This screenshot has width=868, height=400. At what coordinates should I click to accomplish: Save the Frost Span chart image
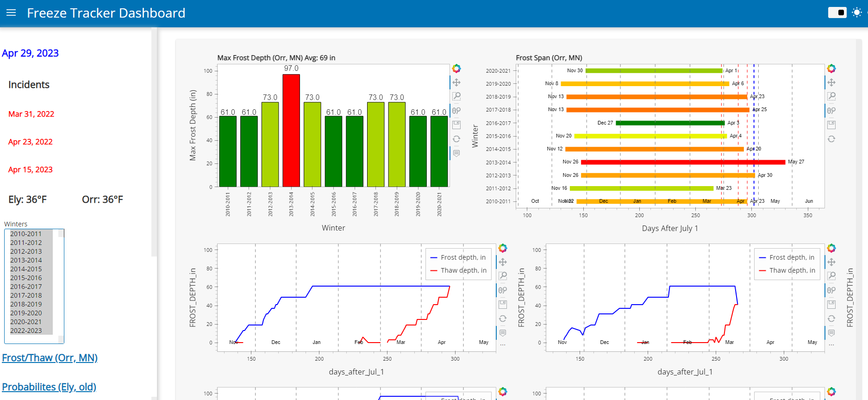(831, 125)
